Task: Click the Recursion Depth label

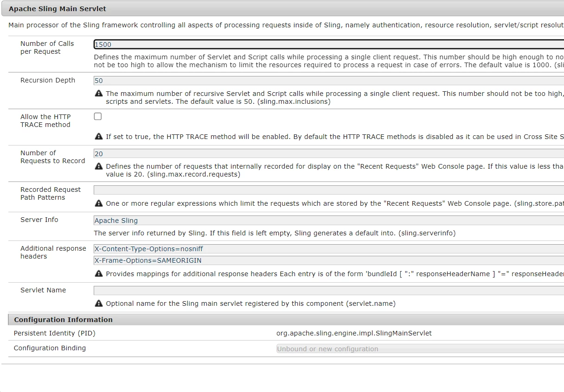Action: 48,80
